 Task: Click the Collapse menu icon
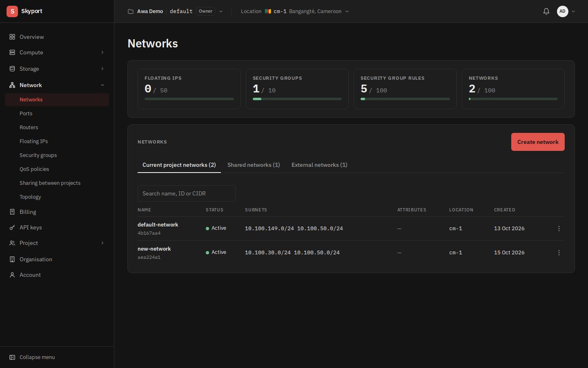point(12,357)
